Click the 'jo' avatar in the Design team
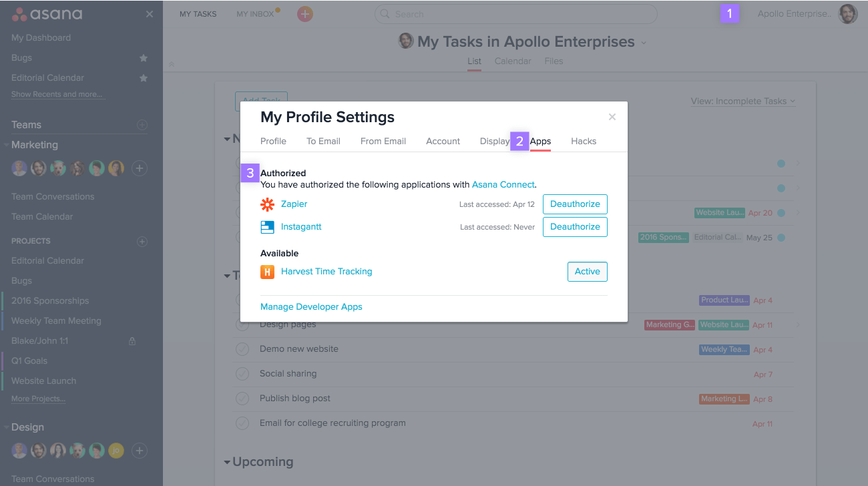This screenshot has width=868, height=486. point(116,451)
